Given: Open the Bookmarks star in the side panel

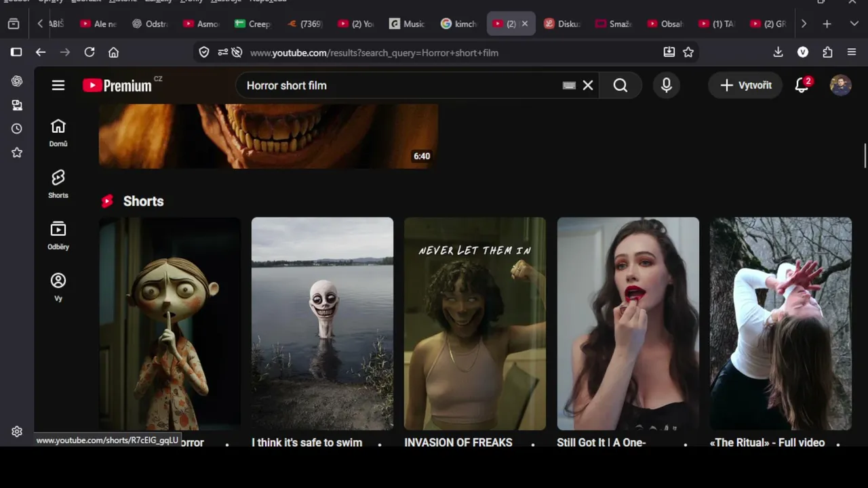Looking at the screenshot, I should [17, 152].
